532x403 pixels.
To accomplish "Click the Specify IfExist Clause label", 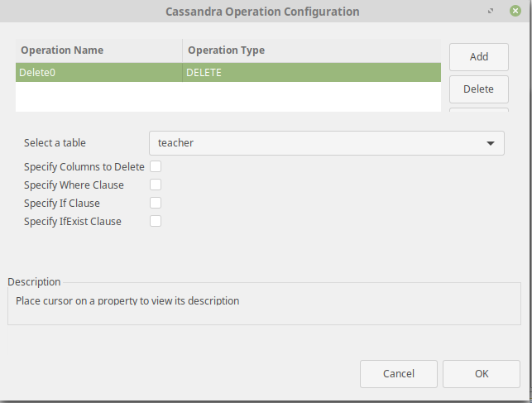I will click(72, 222).
